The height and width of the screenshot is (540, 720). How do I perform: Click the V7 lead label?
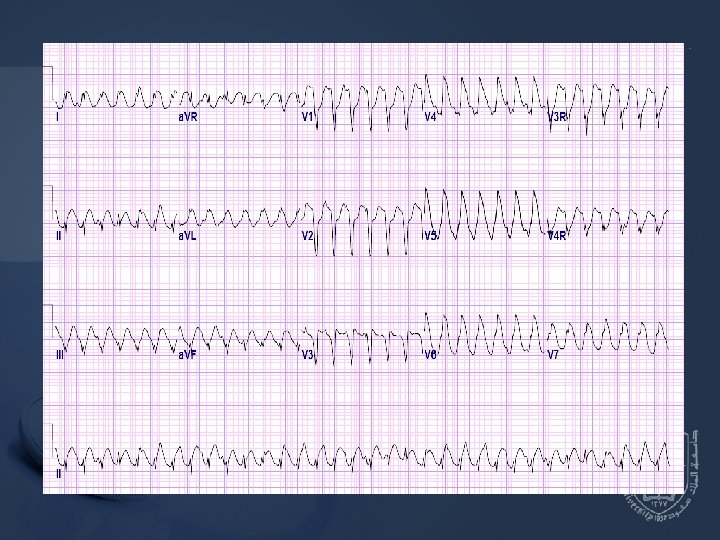click(553, 355)
